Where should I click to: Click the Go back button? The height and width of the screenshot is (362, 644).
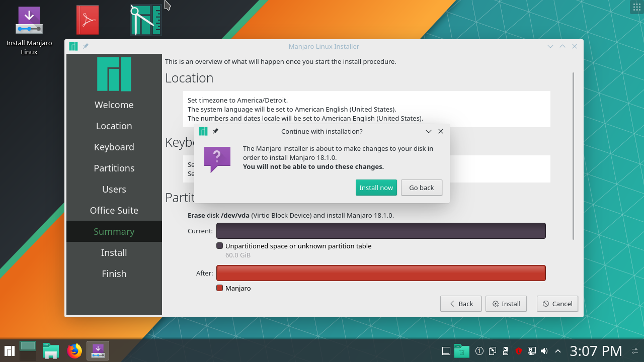point(421,187)
